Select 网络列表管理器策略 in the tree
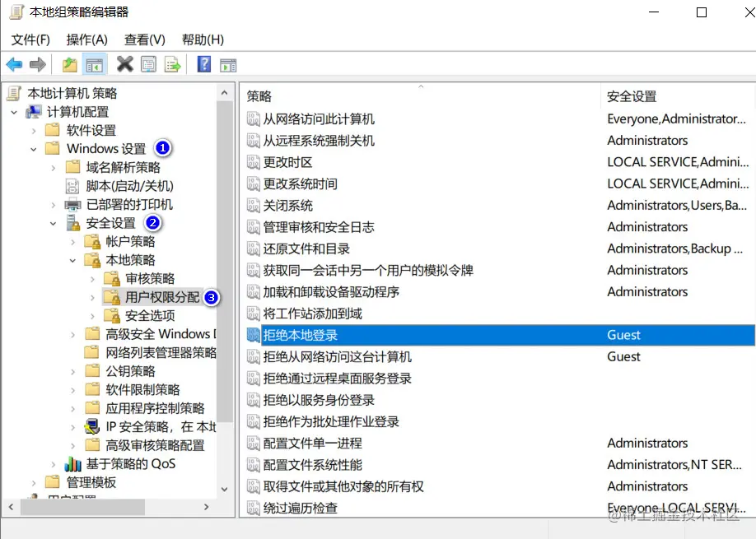756x539 pixels. 161,352
